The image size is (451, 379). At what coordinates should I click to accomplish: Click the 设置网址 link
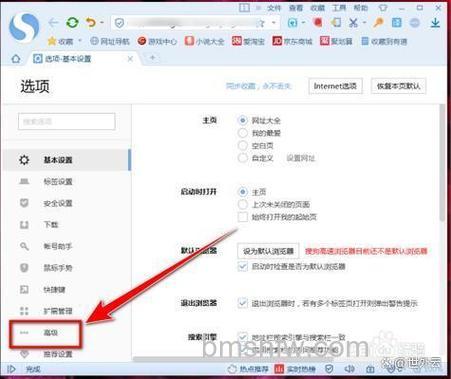pyautogui.click(x=301, y=158)
